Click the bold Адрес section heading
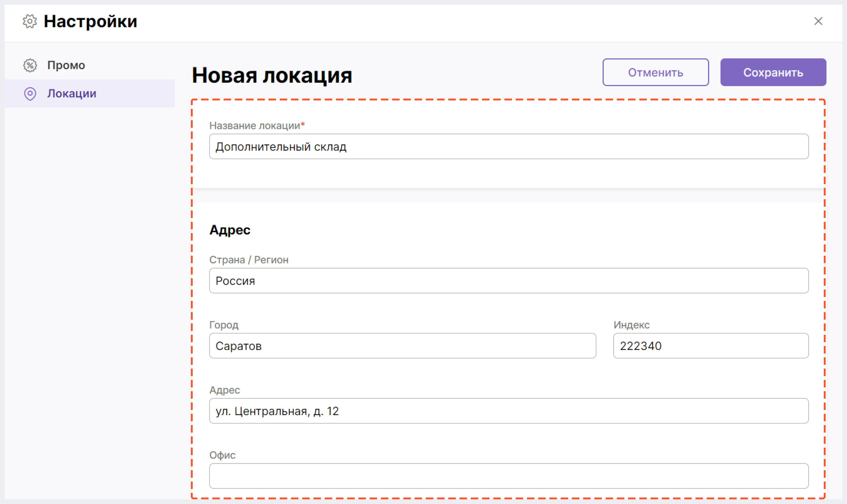Viewport: 847px width, 504px height. coord(230,230)
